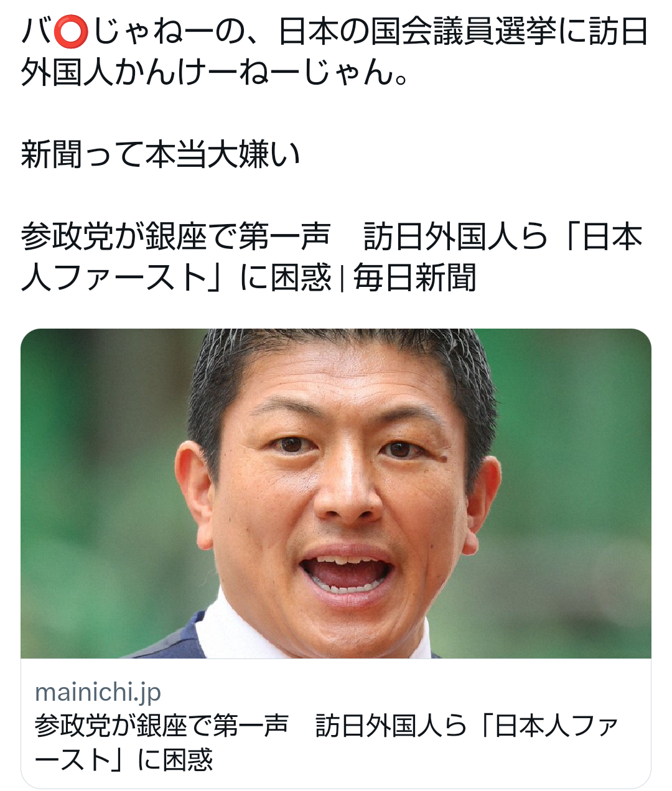The width and height of the screenshot is (672, 791).
Task: Select the tweet line 新聞って本当大嫌い
Action: pyautogui.click(x=161, y=154)
